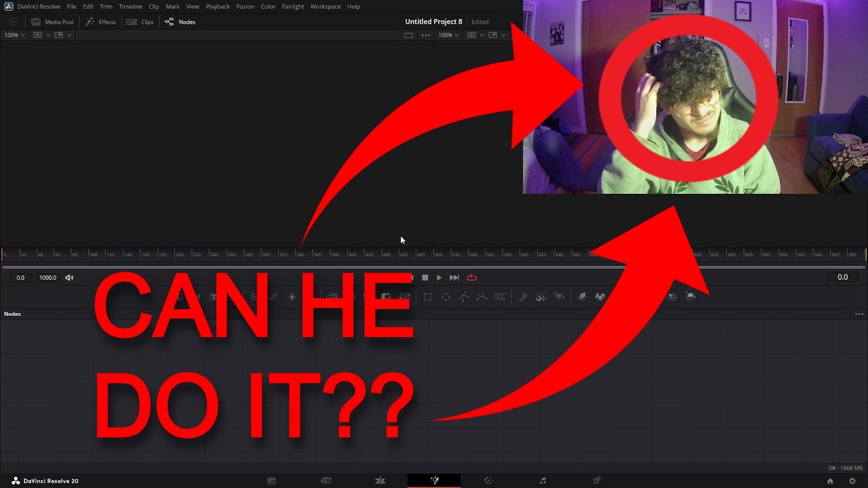Click frame 100 on the time ruler
Screen dimensions: 868x488
click(x=93, y=254)
